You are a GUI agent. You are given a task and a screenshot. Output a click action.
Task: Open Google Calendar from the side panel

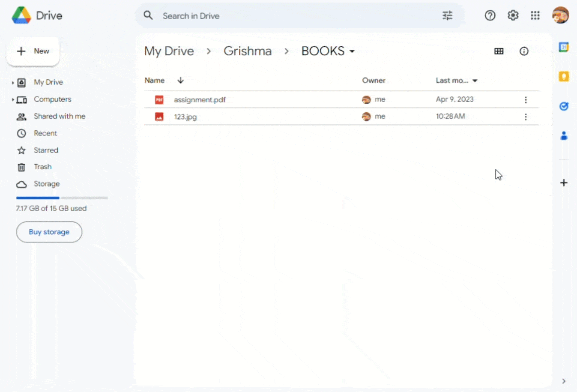pos(564,47)
